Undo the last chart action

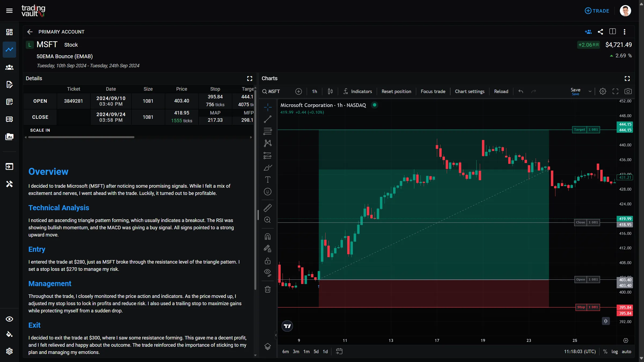click(x=521, y=92)
